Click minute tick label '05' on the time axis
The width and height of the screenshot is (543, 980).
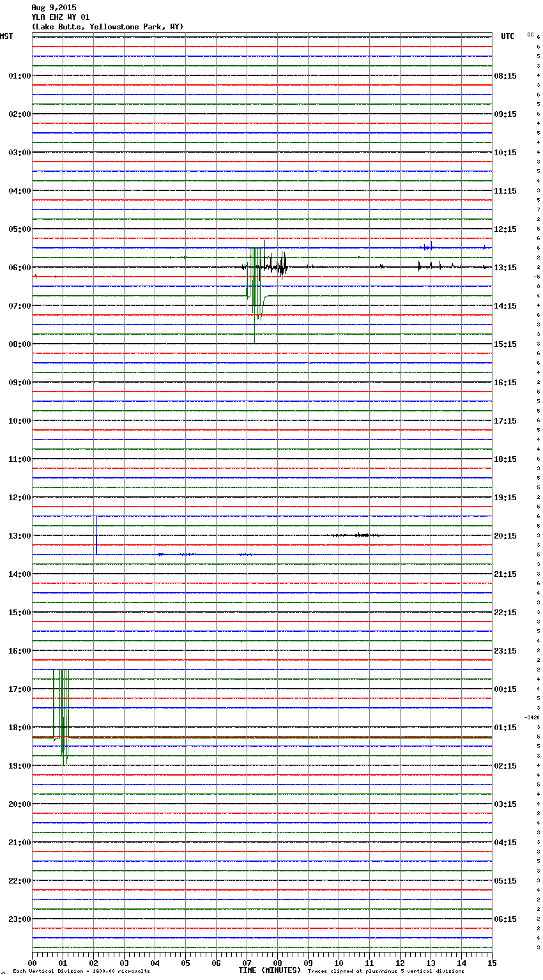186,963
